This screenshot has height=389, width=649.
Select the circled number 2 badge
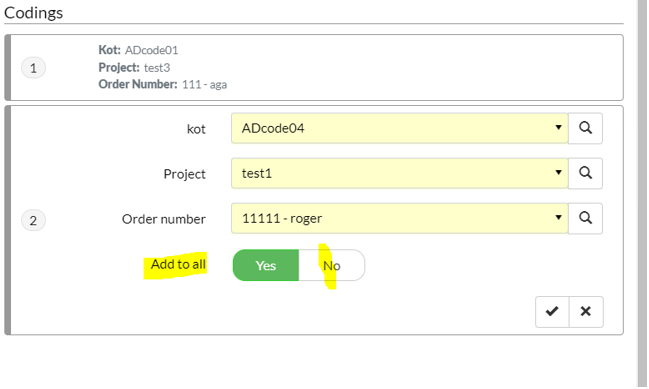click(x=34, y=220)
